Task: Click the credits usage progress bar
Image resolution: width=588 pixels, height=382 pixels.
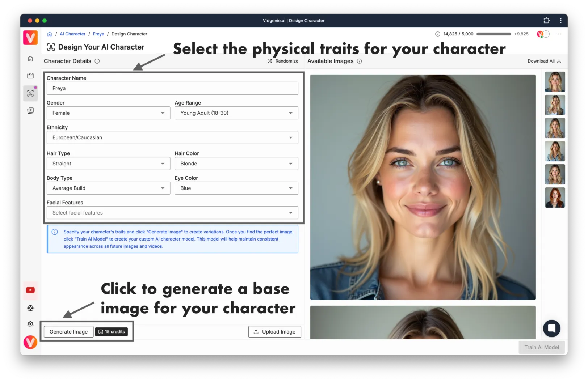Action: (494, 34)
